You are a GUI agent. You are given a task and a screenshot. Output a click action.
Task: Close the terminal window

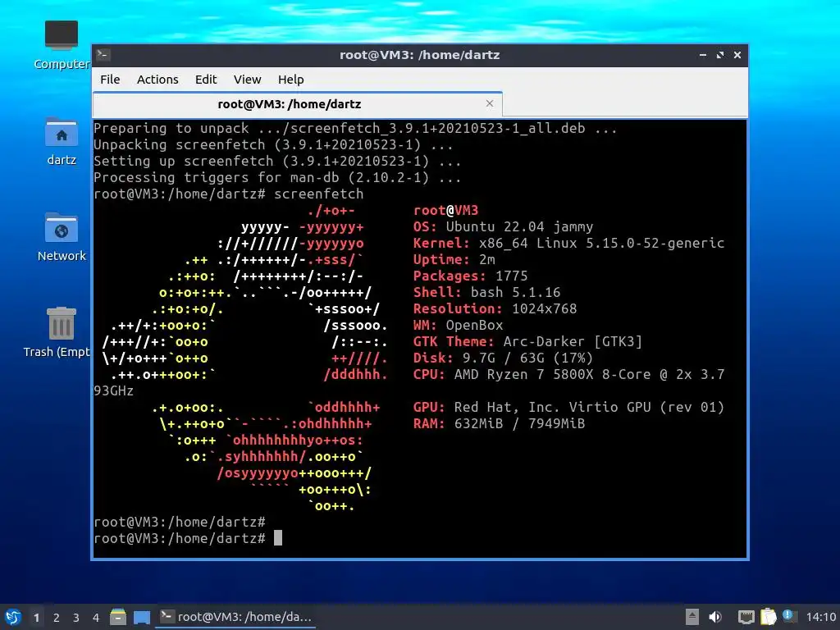click(x=737, y=55)
